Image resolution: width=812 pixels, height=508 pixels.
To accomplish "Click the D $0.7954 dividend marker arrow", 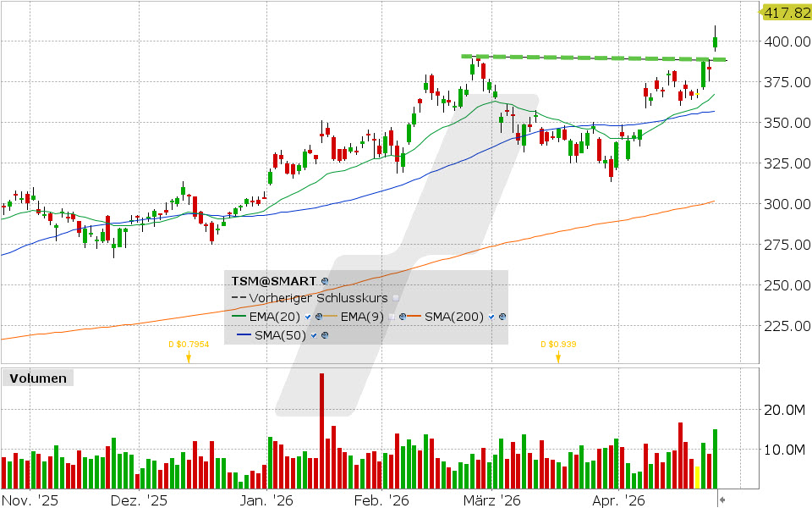I will click(x=188, y=358).
